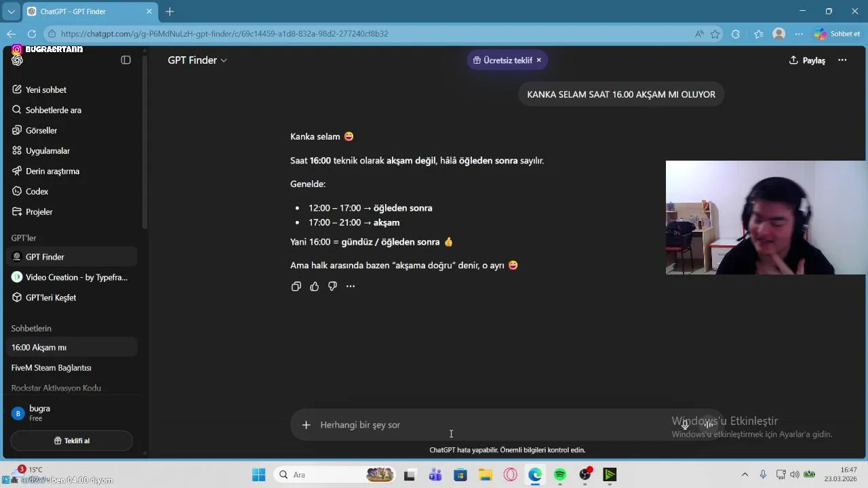Click the browser address bar URL
This screenshot has width=868, height=488.
[224, 34]
